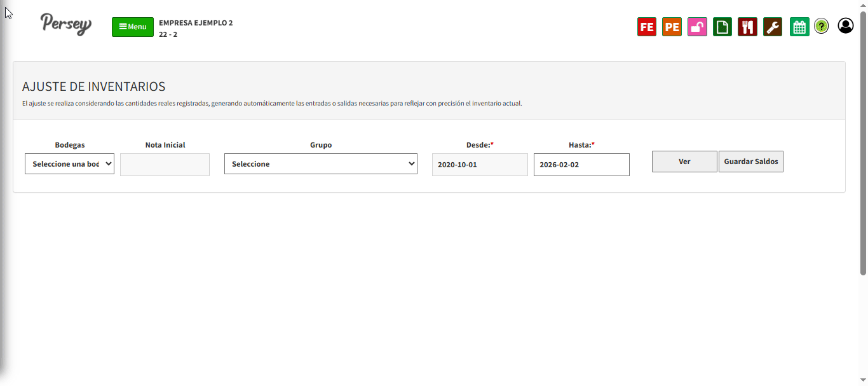Click the Hasta date field
The image size is (868, 386).
[x=581, y=165]
